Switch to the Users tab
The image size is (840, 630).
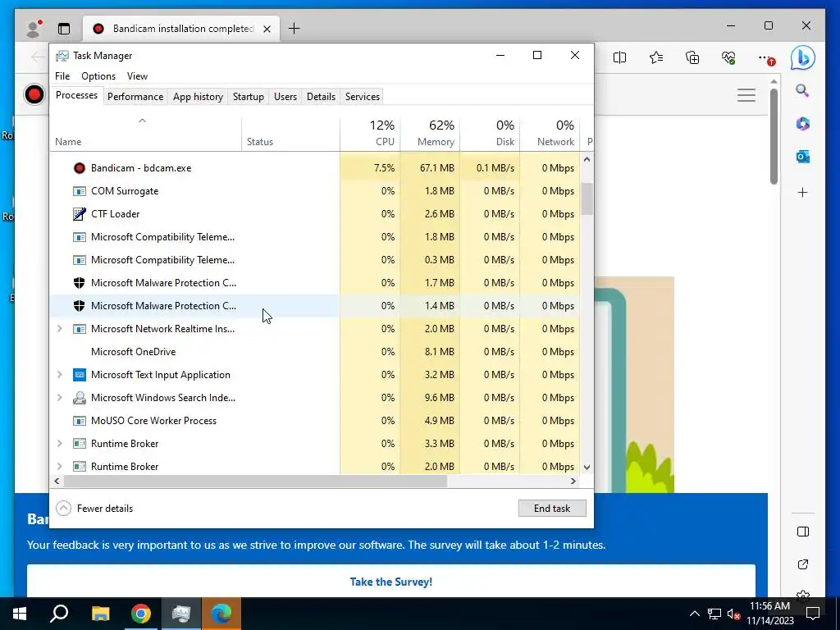pos(285,97)
